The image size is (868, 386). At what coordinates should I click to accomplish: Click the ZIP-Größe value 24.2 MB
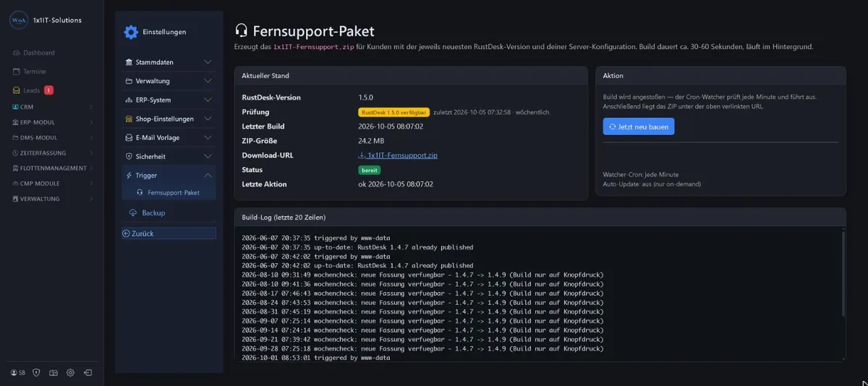pos(371,141)
